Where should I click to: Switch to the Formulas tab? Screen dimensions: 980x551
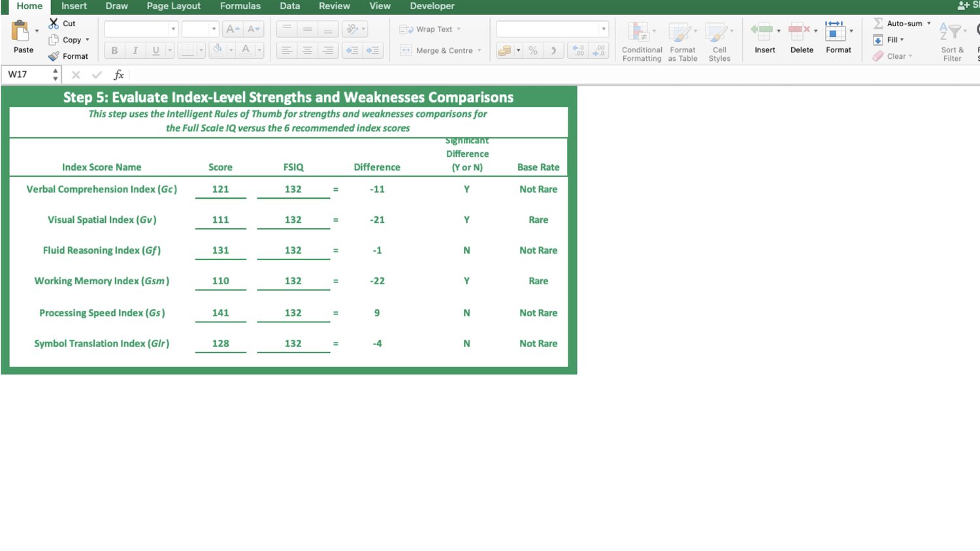[x=240, y=6]
